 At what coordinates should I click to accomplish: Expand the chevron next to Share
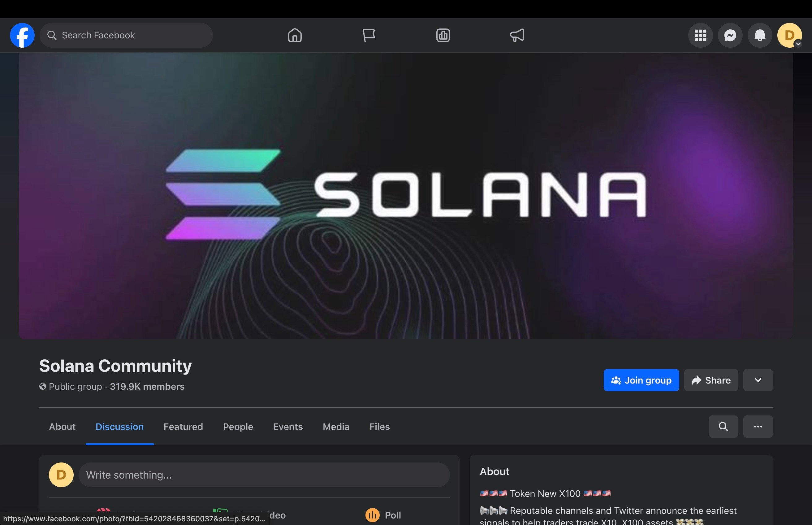click(758, 380)
